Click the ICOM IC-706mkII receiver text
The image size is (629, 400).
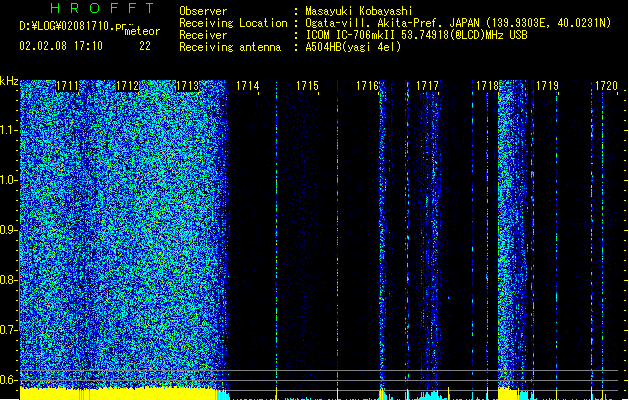coord(416,35)
